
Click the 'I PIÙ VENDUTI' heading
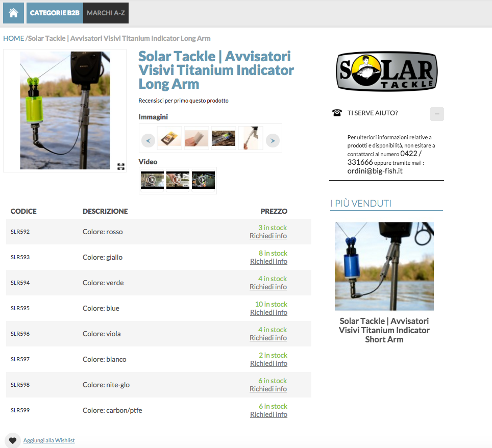point(361,203)
